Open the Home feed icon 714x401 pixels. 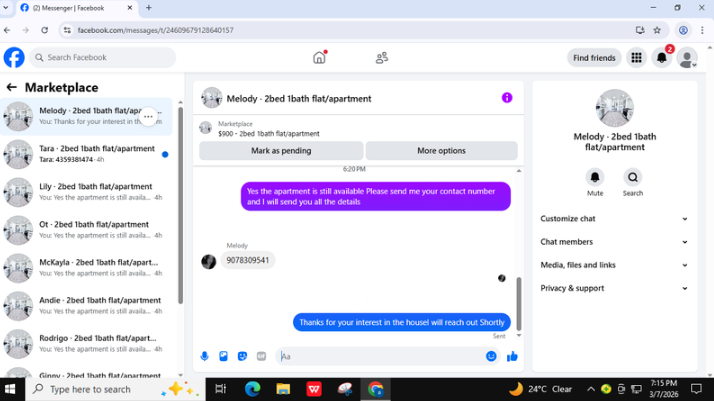point(320,58)
